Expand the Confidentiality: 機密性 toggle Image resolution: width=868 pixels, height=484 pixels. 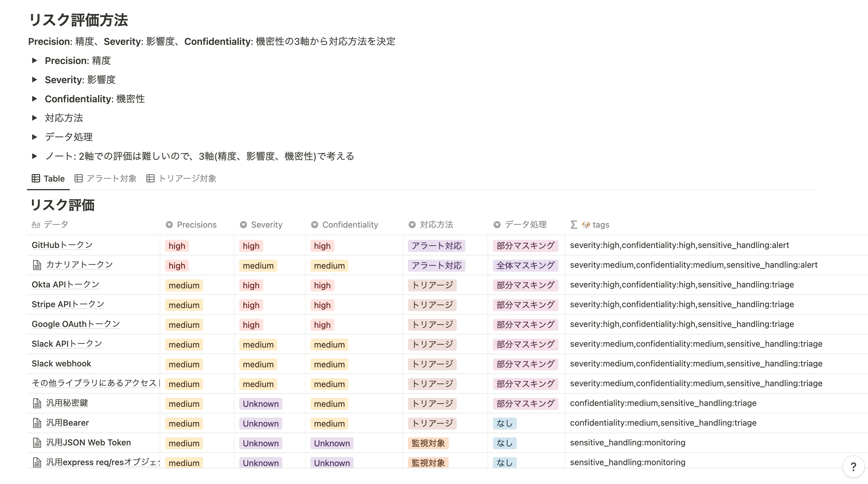(34, 99)
